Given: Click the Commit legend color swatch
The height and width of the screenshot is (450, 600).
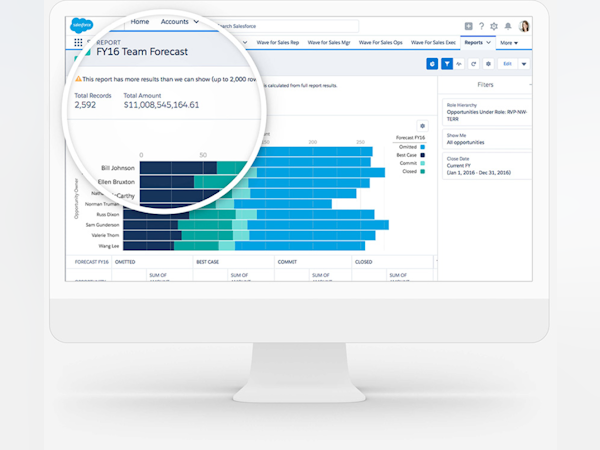Looking at the screenshot, I should click(423, 163).
